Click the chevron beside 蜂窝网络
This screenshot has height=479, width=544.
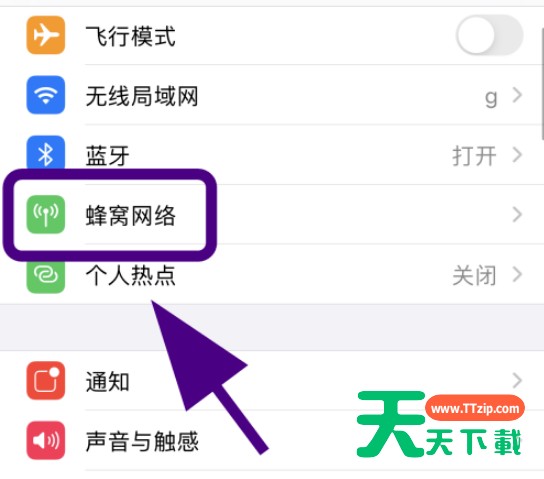517,215
